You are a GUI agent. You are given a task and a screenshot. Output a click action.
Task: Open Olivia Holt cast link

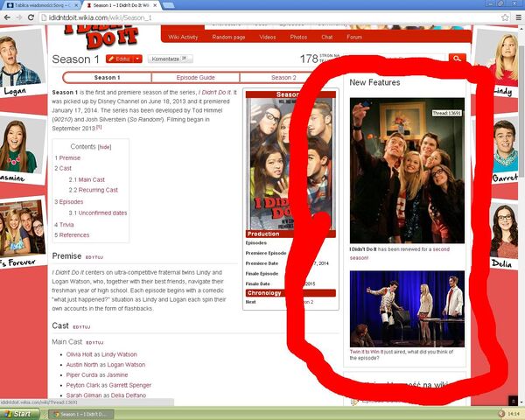click(80, 354)
